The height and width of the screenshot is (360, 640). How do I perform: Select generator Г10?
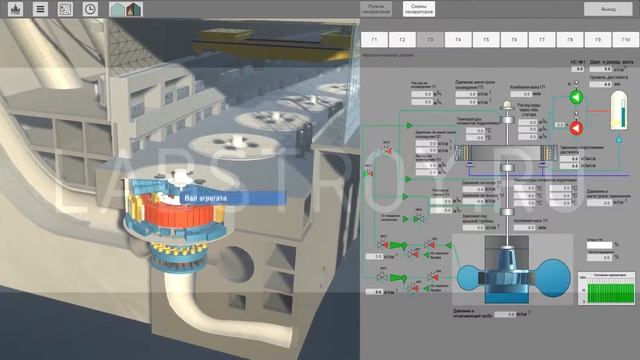point(626,40)
